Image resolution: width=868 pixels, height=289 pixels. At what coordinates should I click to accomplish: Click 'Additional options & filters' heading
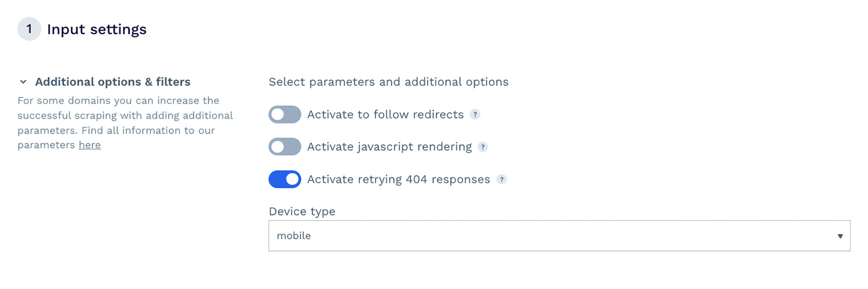point(113,82)
